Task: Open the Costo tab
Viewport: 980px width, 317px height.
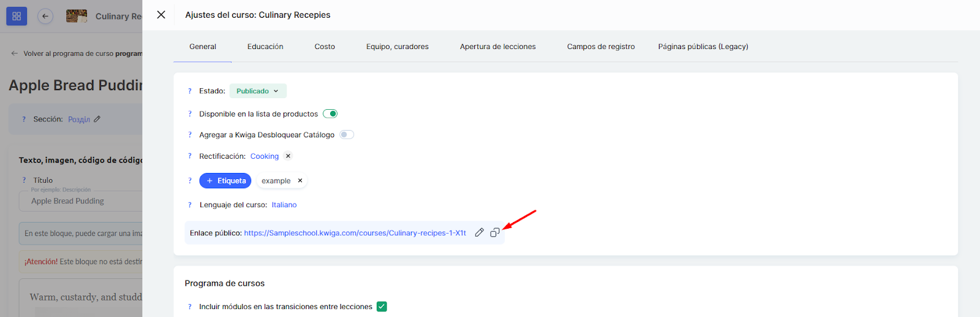Action: [x=325, y=47]
